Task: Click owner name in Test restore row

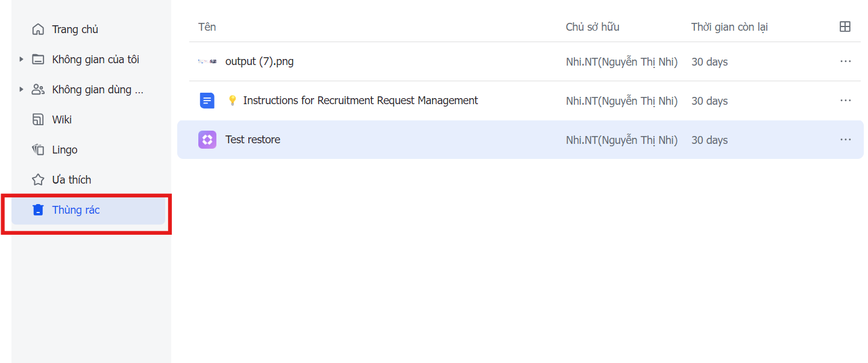Action: point(621,140)
